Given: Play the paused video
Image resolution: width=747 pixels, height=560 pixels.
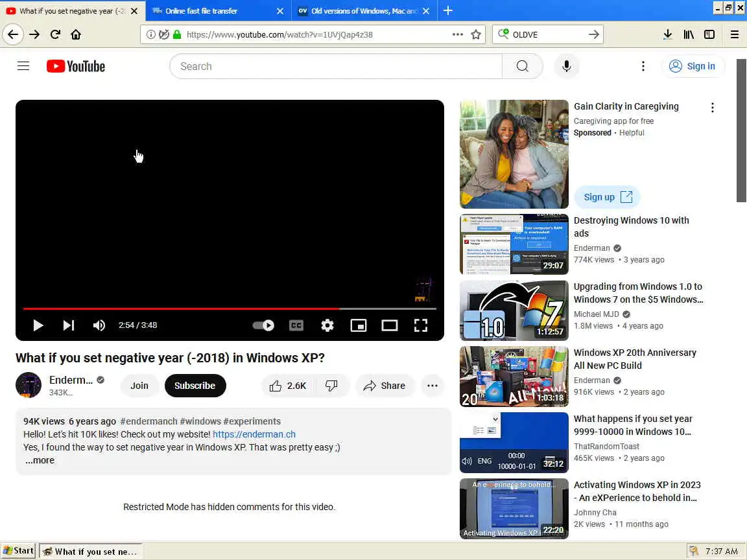Looking at the screenshot, I should tap(38, 325).
